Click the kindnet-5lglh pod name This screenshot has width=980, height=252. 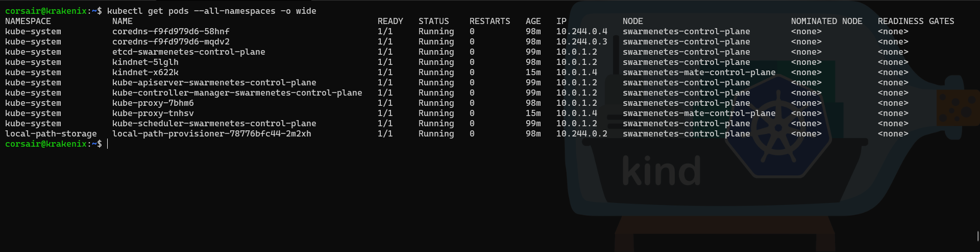(x=145, y=62)
